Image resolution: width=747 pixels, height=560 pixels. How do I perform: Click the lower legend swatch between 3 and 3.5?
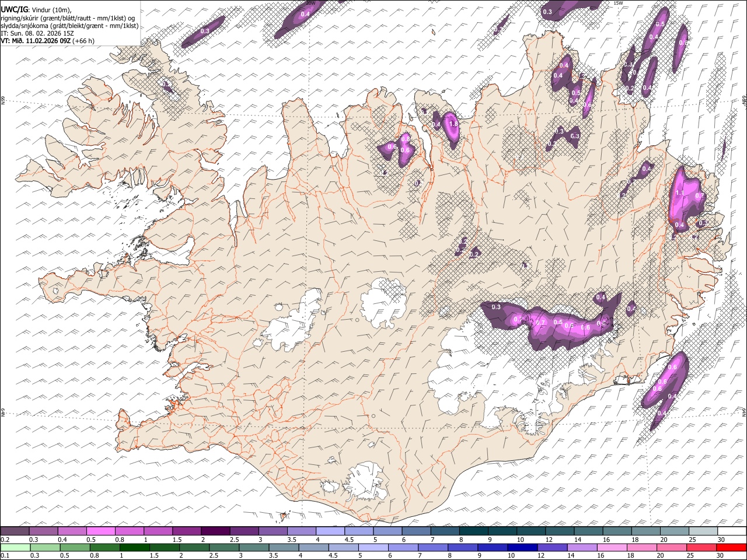[x=254, y=547]
